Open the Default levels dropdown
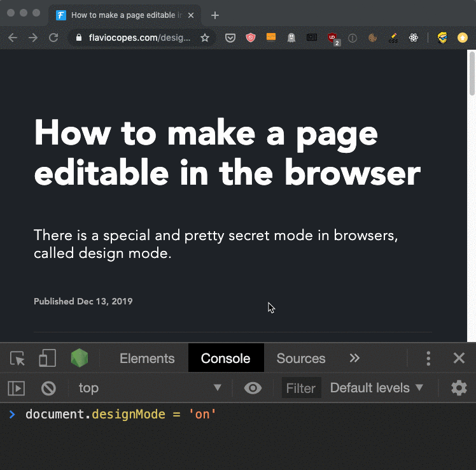The image size is (476, 470). 377,388
